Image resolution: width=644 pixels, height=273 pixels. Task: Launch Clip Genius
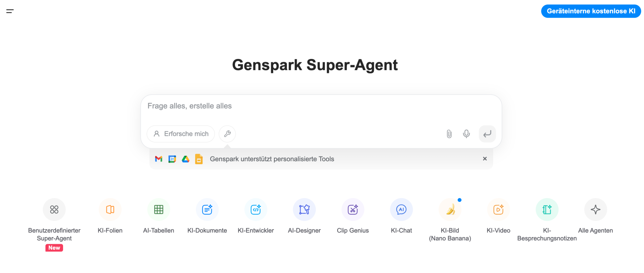[x=353, y=210]
